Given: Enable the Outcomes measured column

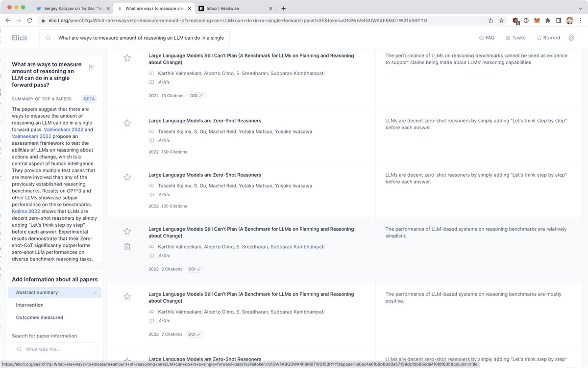Looking at the screenshot, I should coord(39,317).
